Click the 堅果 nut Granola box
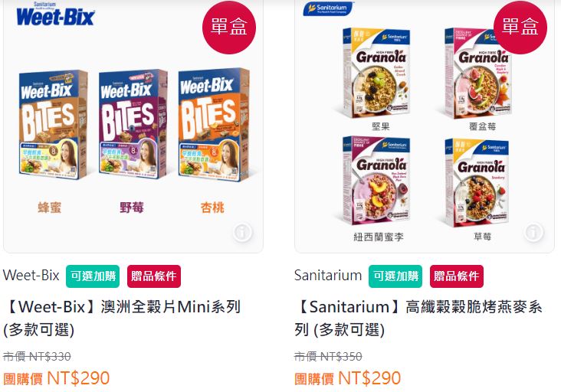Viewport: 561px width, 392px height. [376, 73]
